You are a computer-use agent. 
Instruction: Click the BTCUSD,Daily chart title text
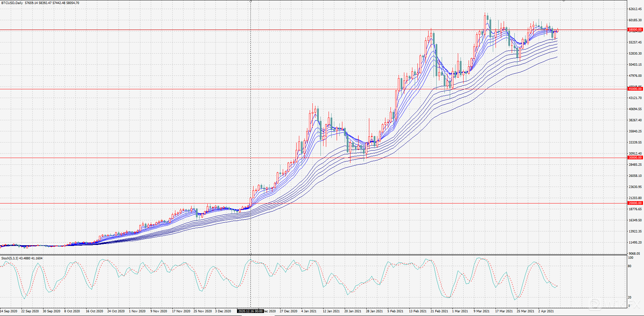(x=12, y=3)
